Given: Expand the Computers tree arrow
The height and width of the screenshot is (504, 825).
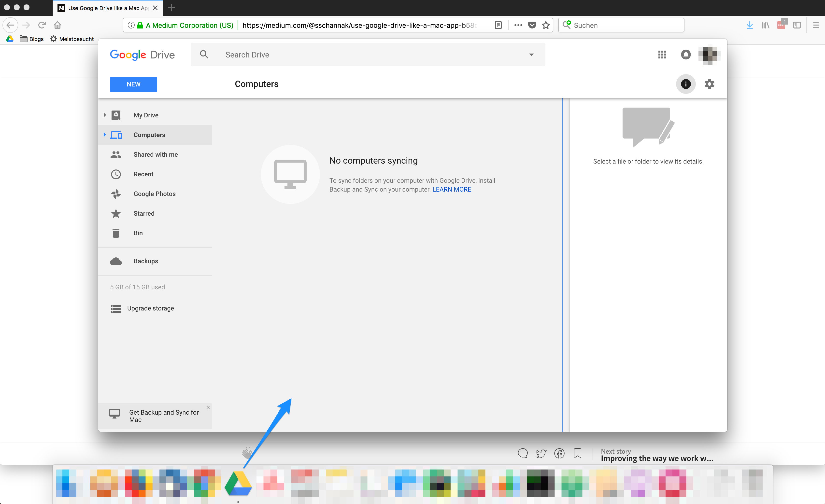Looking at the screenshot, I should (105, 135).
